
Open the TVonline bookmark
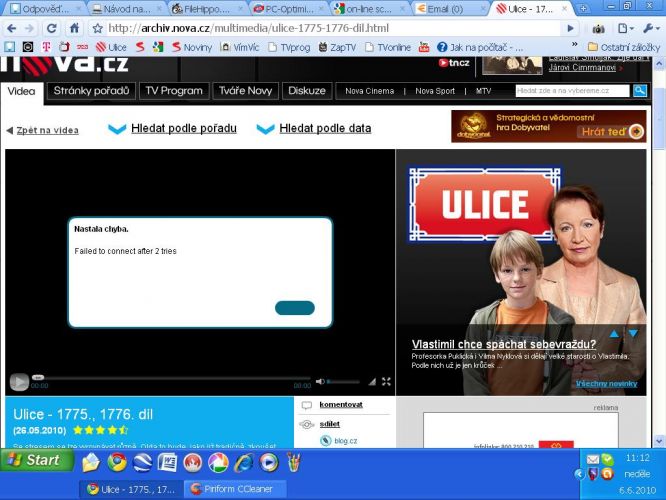(x=388, y=47)
